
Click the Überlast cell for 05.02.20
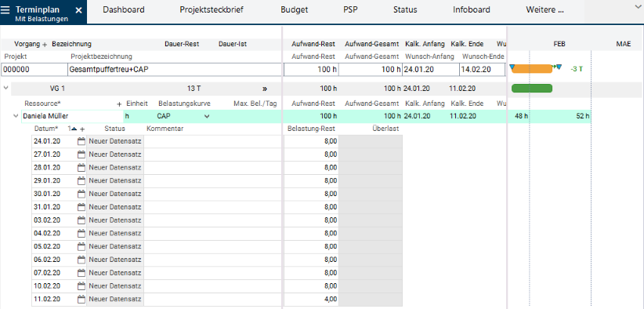point(371,246)
